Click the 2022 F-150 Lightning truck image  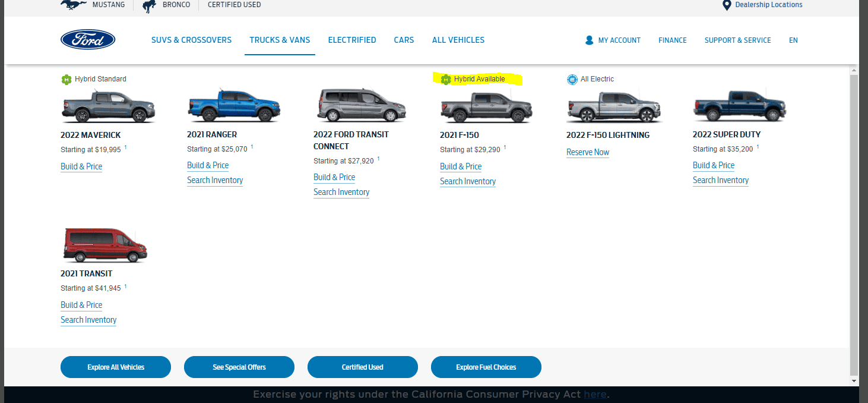614,107
